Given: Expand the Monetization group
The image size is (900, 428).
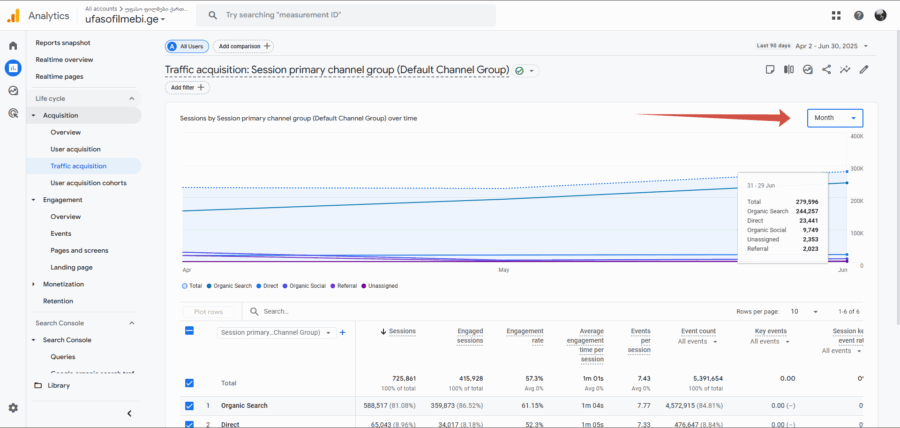Looking at the screenshot, I should [33, 284].
